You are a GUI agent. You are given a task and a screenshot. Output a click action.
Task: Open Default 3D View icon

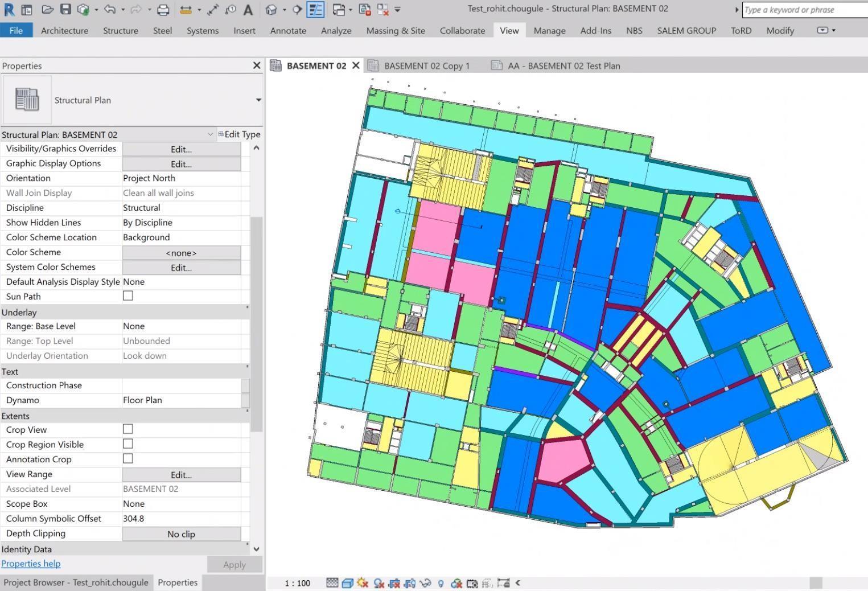click(271, 10)
